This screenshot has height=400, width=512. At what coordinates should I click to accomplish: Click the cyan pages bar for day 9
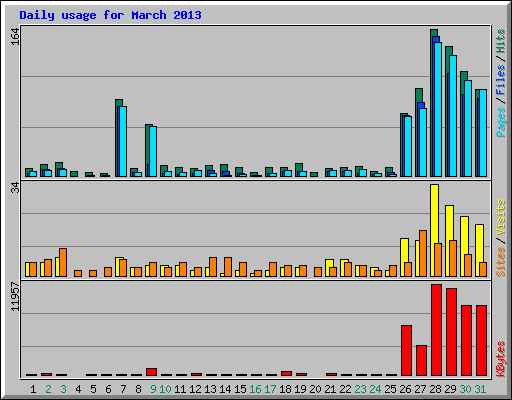pos(153,151)
